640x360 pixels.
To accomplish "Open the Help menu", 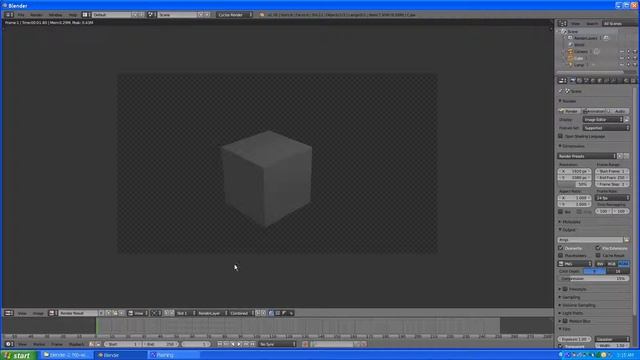I will coord(73,15).
